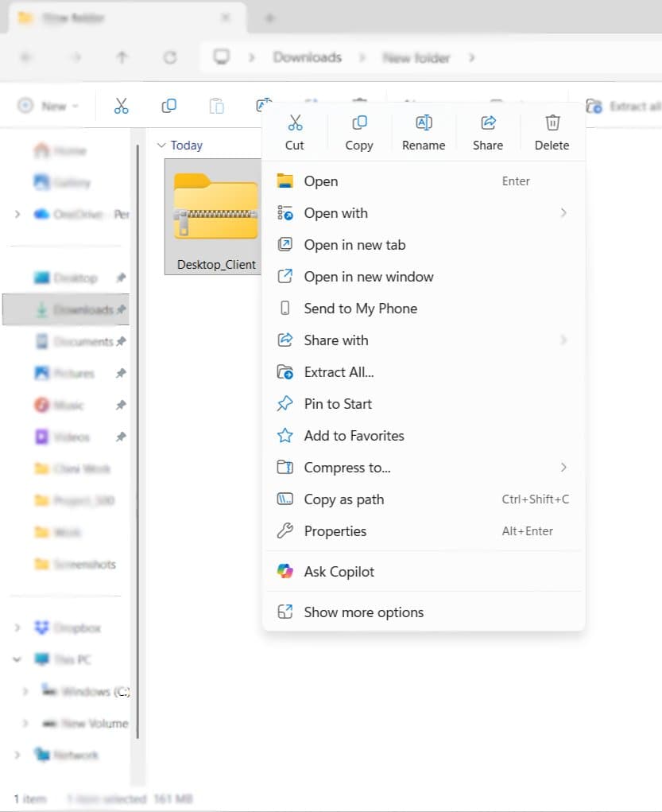Select Copy as path
Screen dimensions: 662x812
(x=424, y=499)
